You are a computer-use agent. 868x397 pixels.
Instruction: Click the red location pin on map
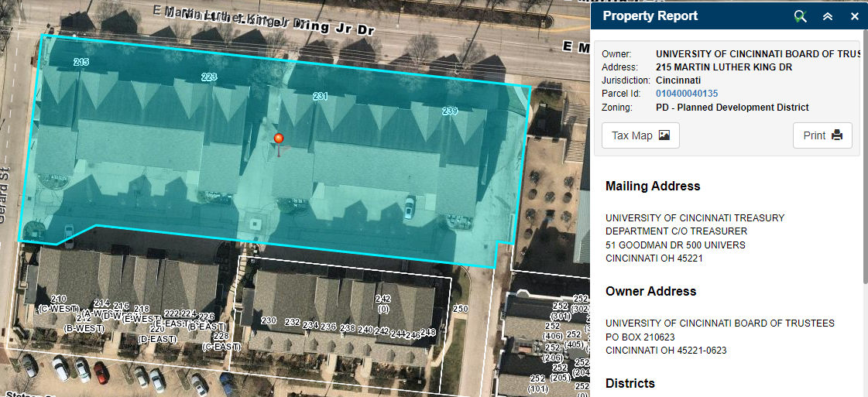point(279,140)
